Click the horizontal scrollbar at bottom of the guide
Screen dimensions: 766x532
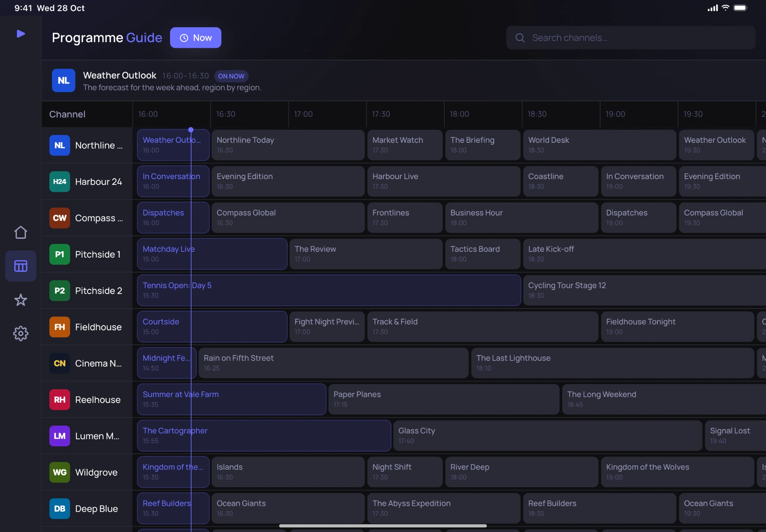[x=383, y=526]
